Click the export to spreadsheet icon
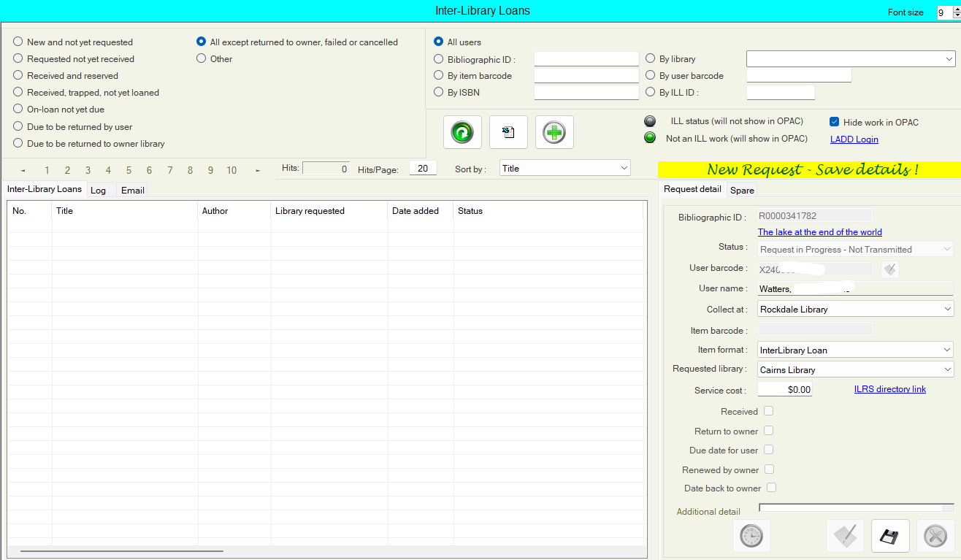Image resolution: width=961 pixels, height=560 pixels. pyautogui.click(x=508, y=132)
